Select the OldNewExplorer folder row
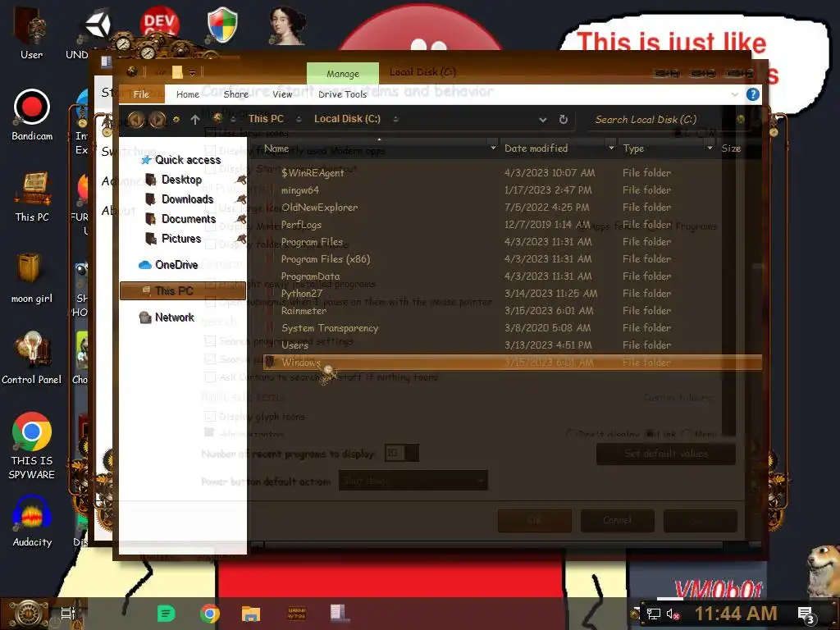Image resolution: width=840 pixels, height=630 pixels. (x=512, y=208)
